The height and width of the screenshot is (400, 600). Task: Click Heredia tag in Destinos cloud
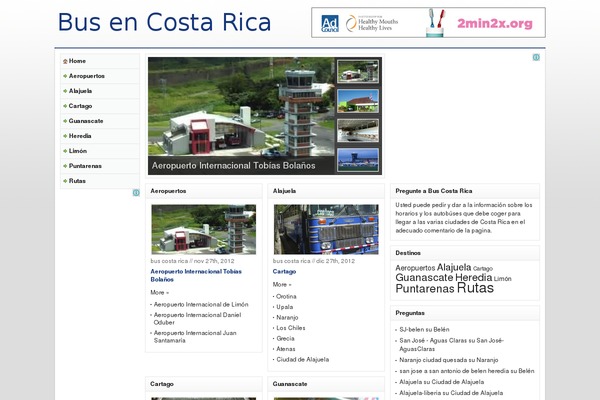474,278
